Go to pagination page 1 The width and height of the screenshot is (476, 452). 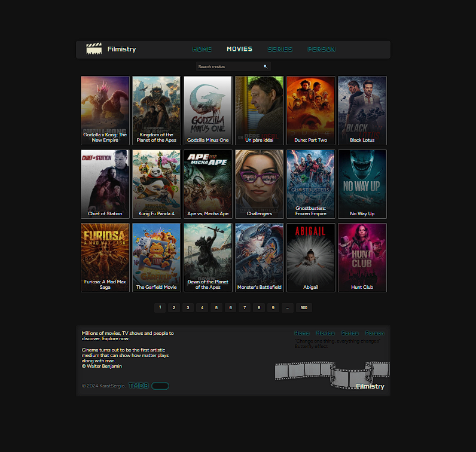(160, 307)
